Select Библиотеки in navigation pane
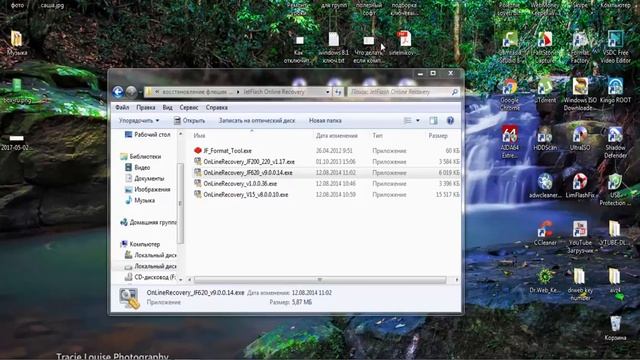 point(140,156)
